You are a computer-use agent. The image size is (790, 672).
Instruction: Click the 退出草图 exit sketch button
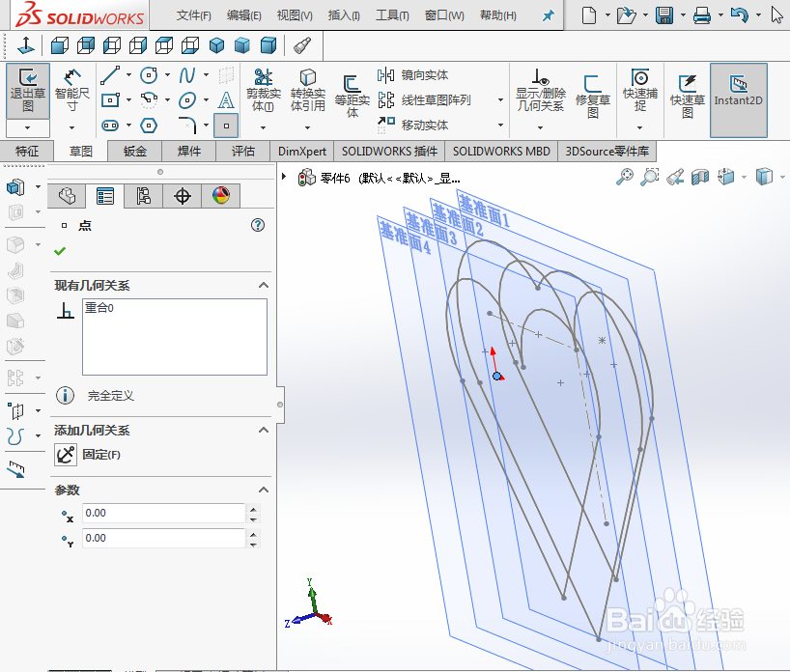point(28,92)
